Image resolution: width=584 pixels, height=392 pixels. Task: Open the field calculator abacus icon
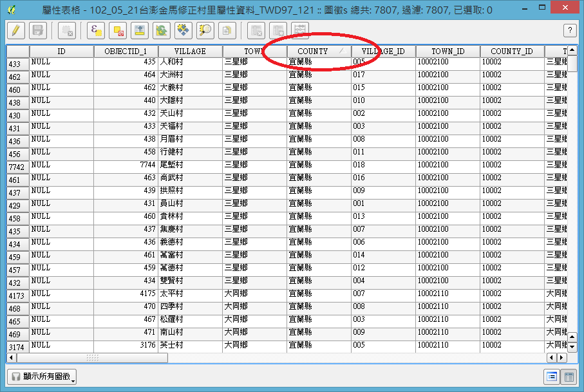pyautogui.click(x=300, y=30)
